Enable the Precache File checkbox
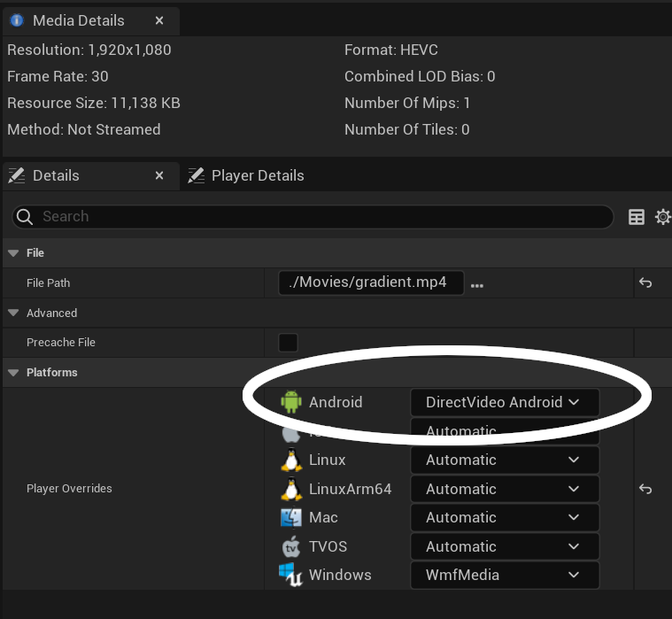The width and height of the screenshot is (672, 619). [x=288, y=343]
